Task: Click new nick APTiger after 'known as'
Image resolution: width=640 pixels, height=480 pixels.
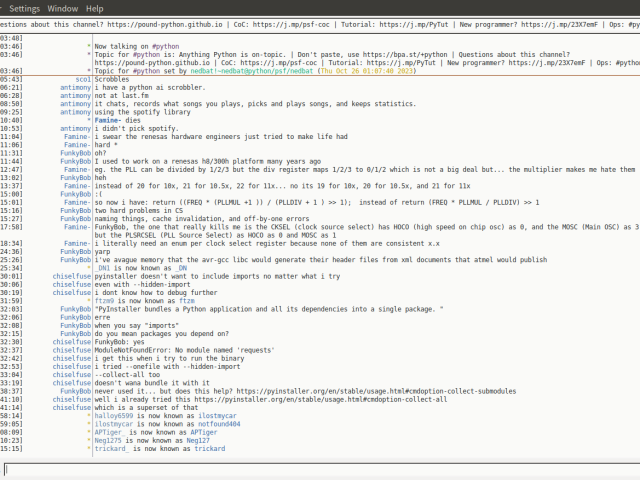Action: point(204,432)
